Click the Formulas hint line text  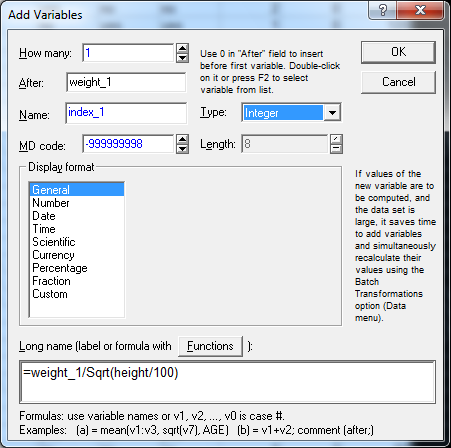(152, 416)
